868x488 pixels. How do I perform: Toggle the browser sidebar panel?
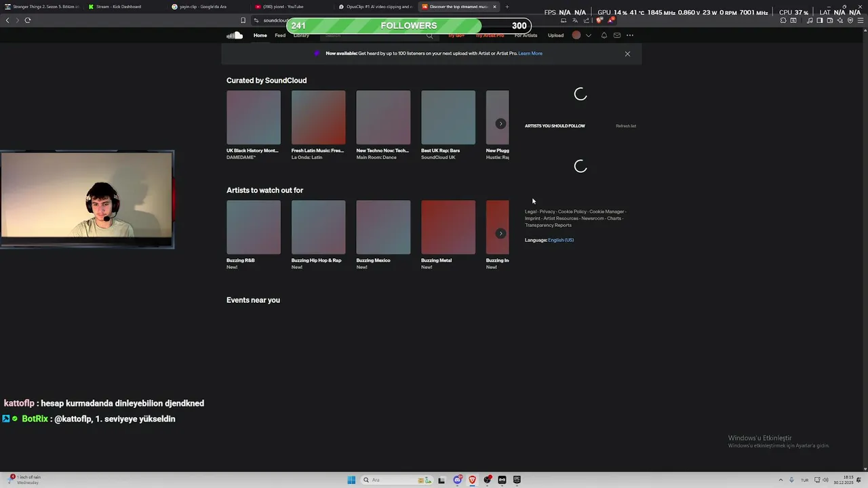819,20
